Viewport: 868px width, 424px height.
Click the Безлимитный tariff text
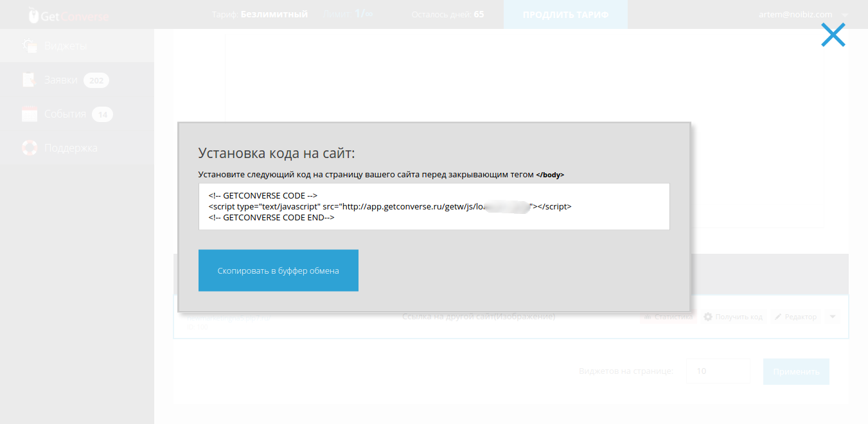pyautogui.click(x=274, y=14)
